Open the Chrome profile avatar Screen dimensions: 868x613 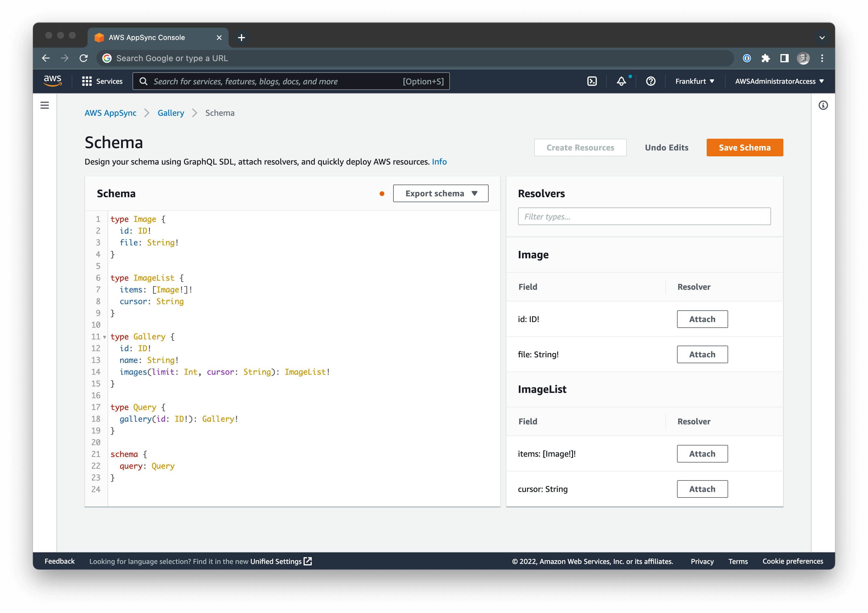803,58
